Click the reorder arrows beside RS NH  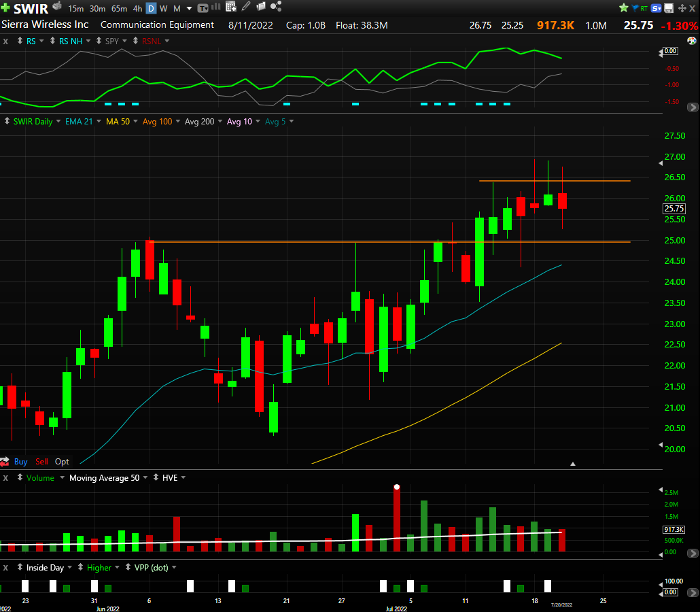(x=53, y=41)
